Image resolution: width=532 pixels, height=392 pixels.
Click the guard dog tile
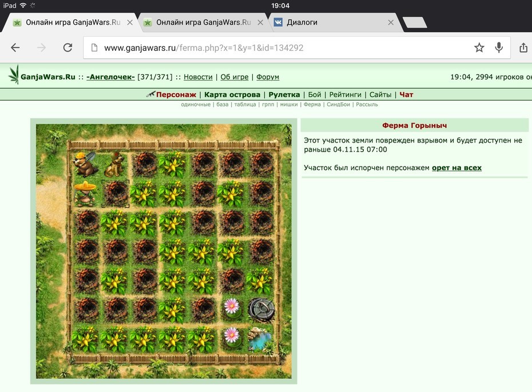pos(114,164)
